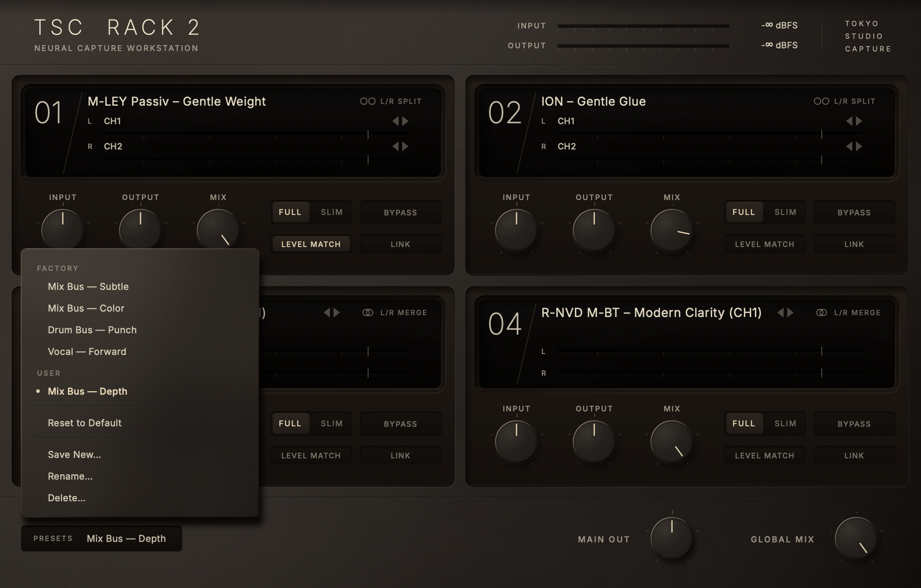Viewport: 921px width, 588px height.
Task: Enable BYPASS on slot 03
Action: (400, 424)
